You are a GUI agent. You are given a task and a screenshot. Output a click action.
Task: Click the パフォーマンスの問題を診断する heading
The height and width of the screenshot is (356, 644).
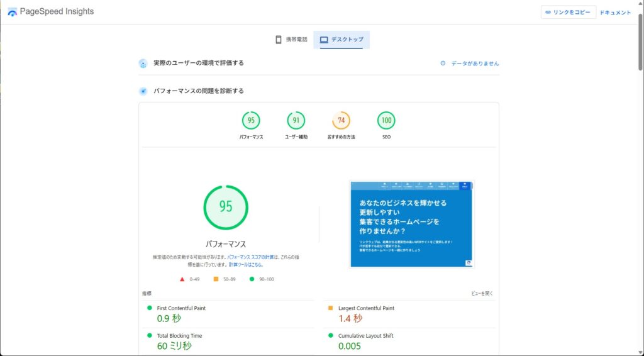coord(199,91)
